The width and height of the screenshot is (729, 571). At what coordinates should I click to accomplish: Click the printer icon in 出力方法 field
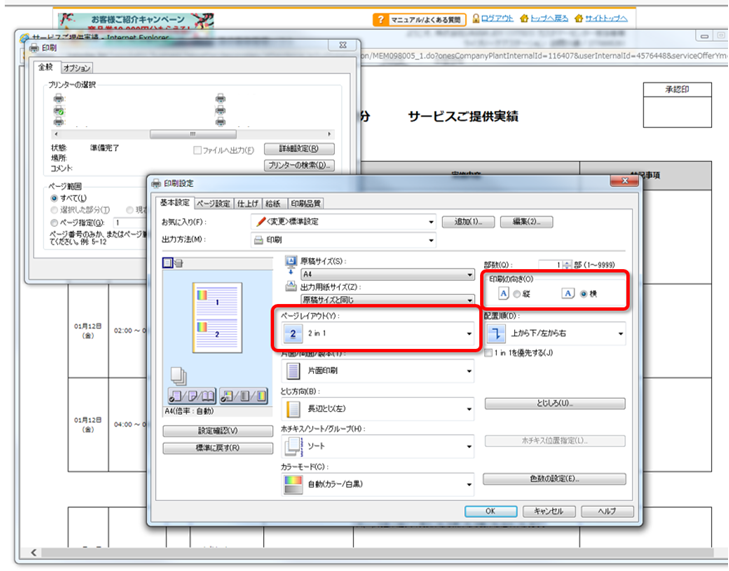coord(258,240)
